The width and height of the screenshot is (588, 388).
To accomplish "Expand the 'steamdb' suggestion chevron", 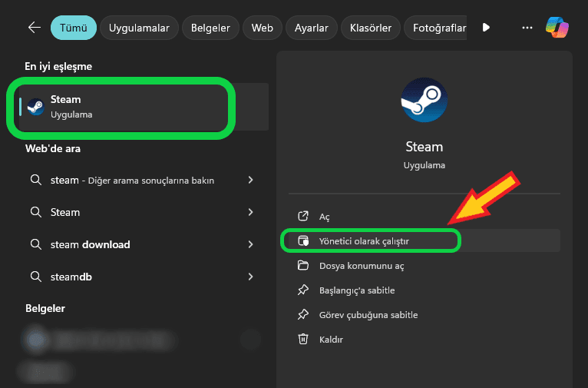I will [x=251, y=277].
